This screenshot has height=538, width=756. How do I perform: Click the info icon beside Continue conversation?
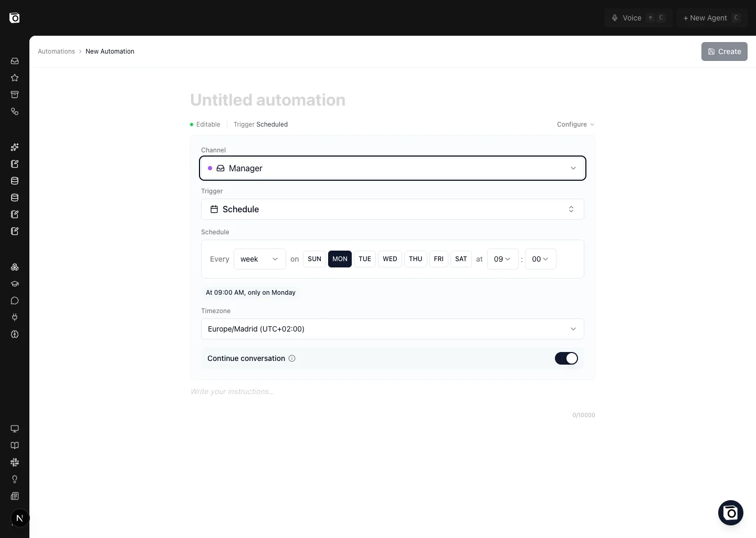click(x=292, y=358)
